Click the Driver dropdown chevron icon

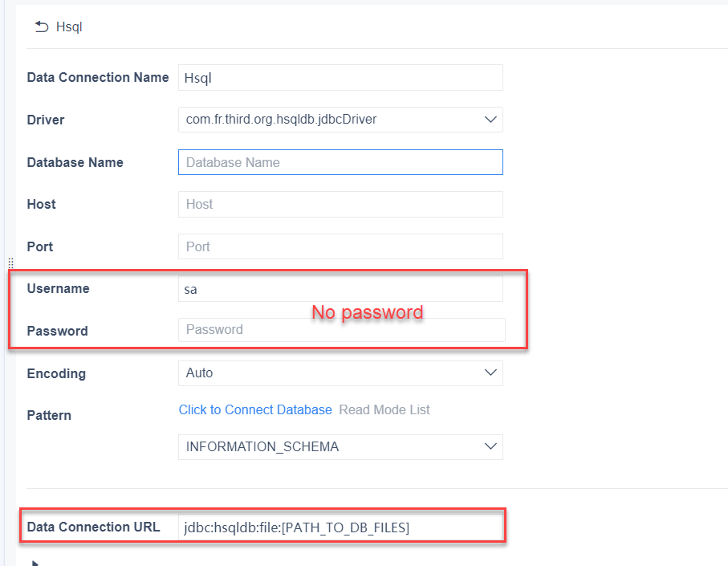[490, 120]
